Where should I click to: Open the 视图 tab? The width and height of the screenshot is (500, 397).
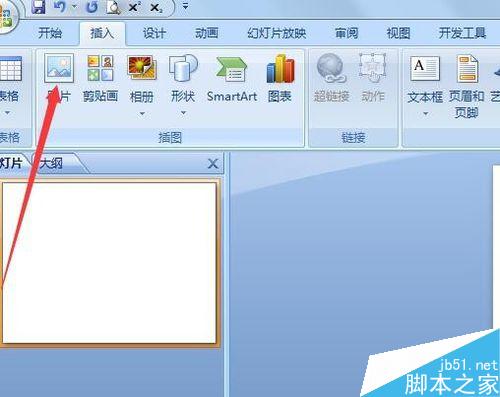[398, 33]
